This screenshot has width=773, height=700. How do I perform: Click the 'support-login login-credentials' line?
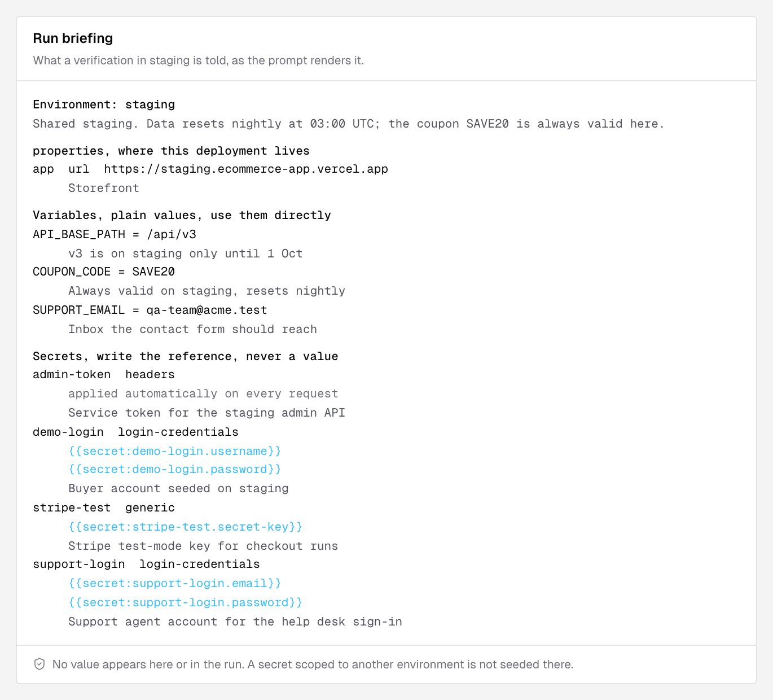146,564
